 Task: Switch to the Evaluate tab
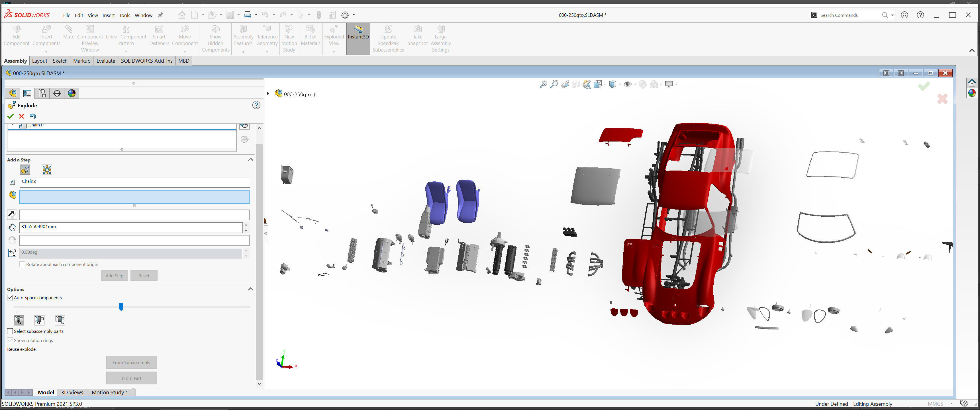(105, 61)
